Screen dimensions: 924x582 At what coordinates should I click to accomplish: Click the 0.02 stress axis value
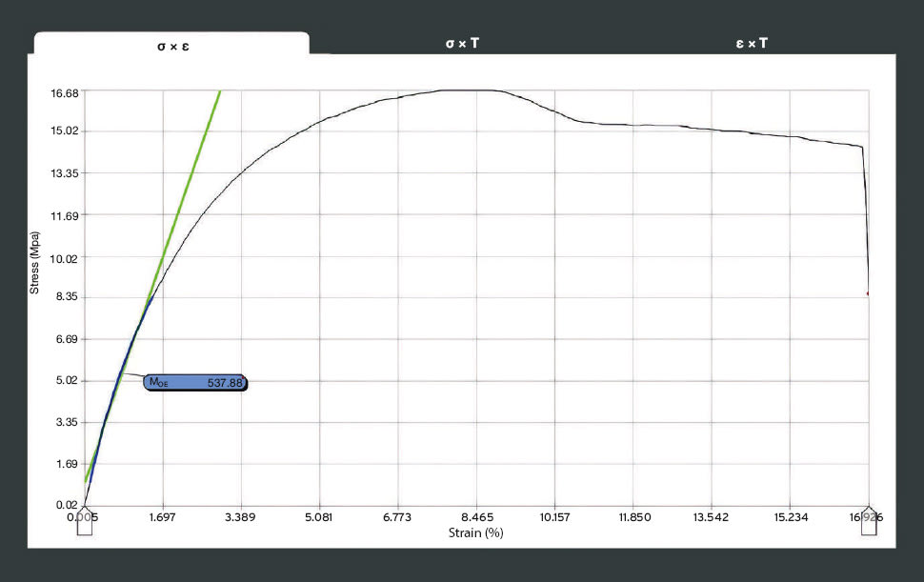click(67, 505)
